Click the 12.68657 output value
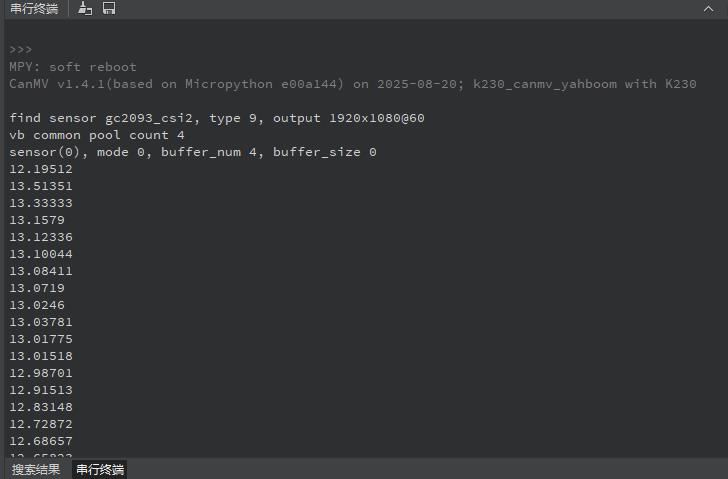Screen dimensions: 728x479 coord(41,441)
